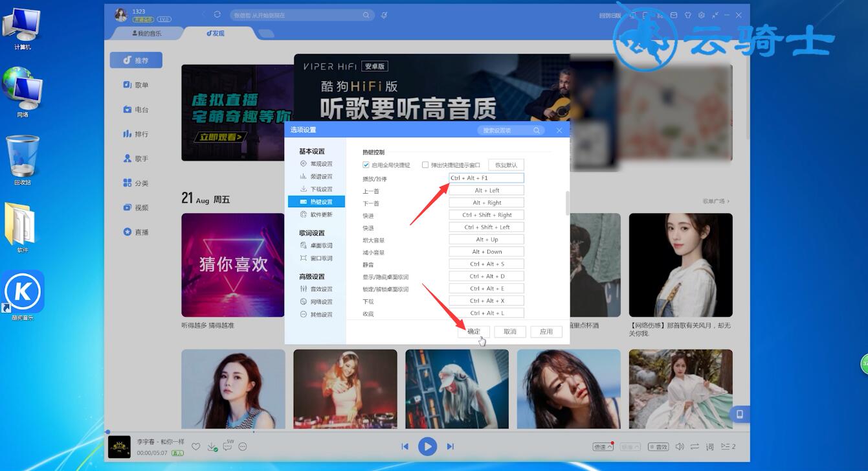Screen dimensions: 868x471
Task: Select 分类 in left sidebar
Action: [136, 183]
